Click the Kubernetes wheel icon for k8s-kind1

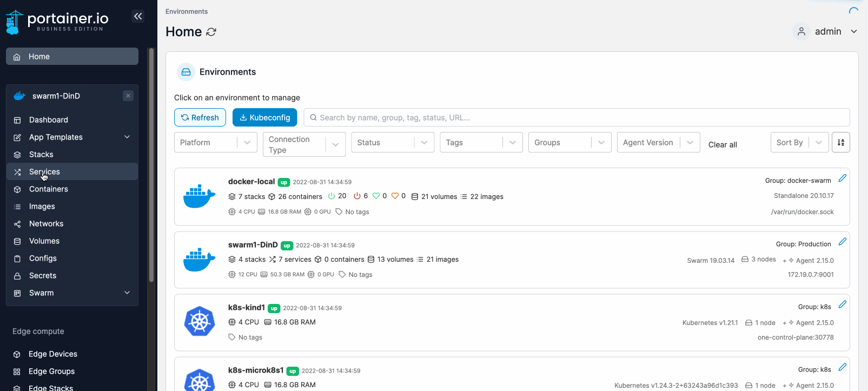click(x=199, y=322)
